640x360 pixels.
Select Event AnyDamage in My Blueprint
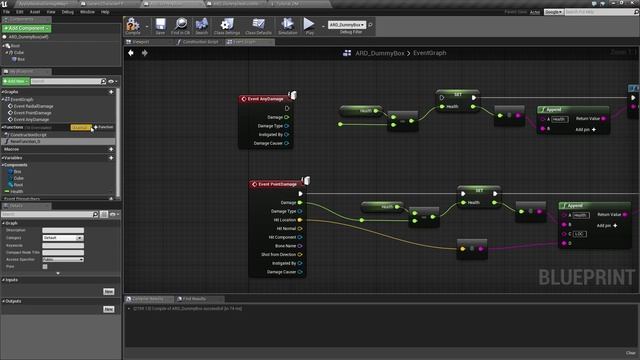tap(31, 120)
